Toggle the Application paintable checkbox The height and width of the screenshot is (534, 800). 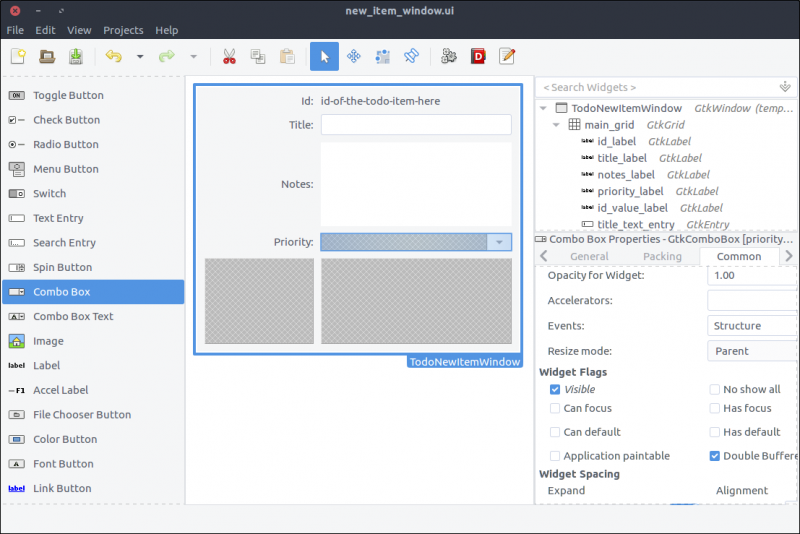[555, 456]
